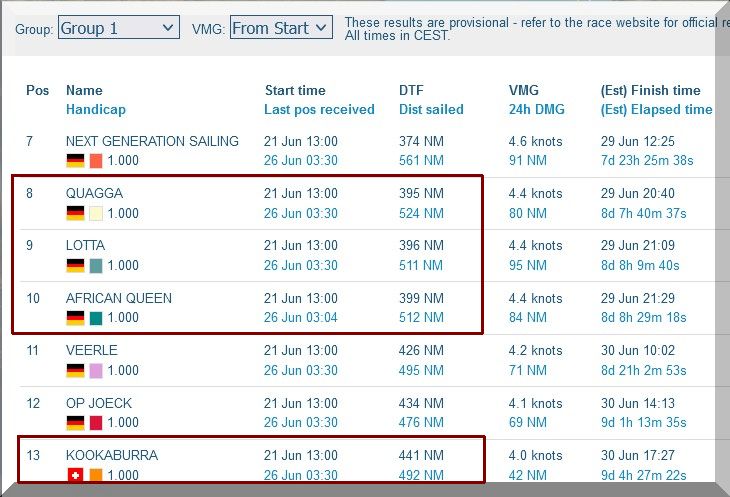
Task: Expand the VMG From Start dropdown
Action: 281,28
